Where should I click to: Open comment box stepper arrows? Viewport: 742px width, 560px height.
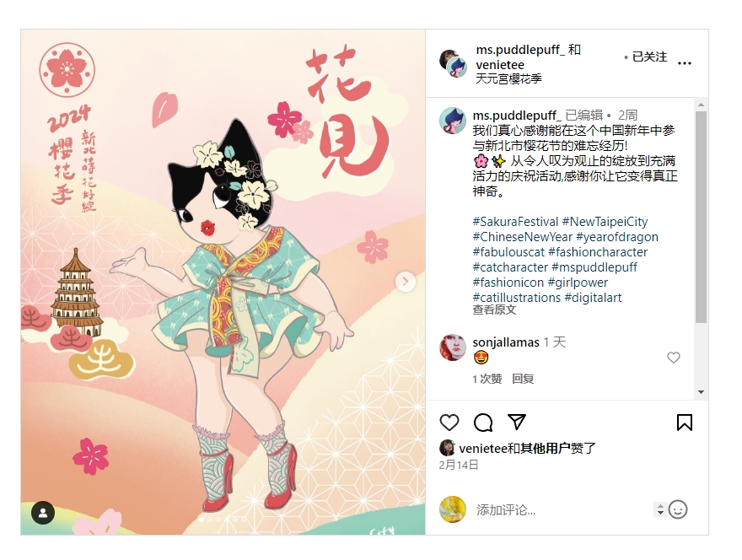pos(660,509)
